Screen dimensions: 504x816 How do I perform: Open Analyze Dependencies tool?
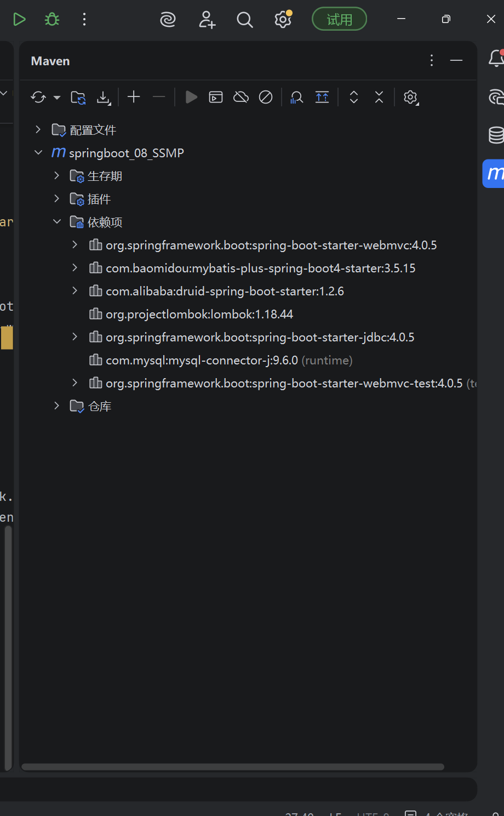point(297,98)
